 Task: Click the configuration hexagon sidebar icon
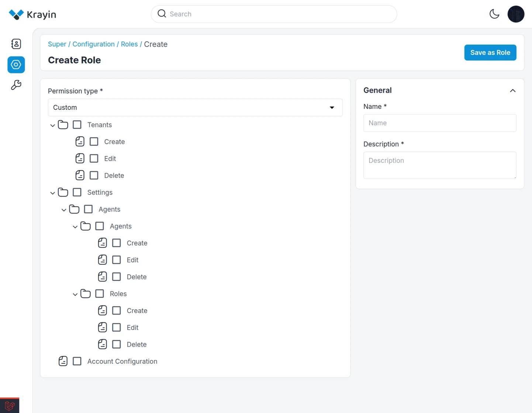16,65
